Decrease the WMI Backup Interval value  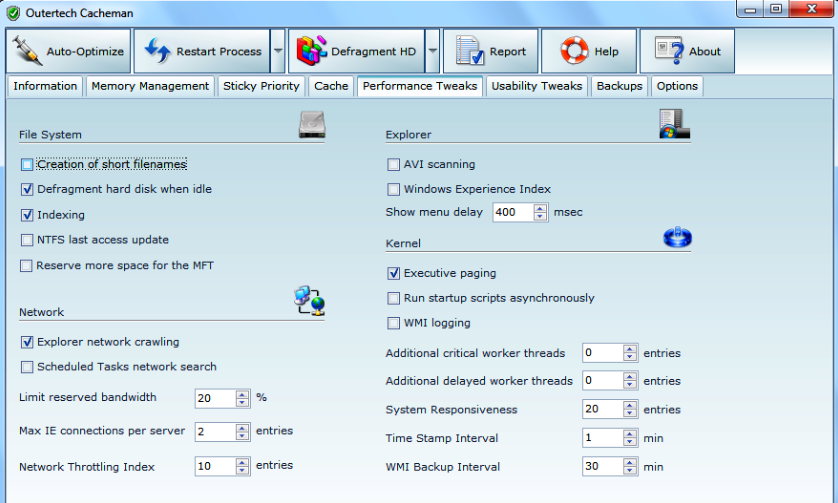coord(630,471)
